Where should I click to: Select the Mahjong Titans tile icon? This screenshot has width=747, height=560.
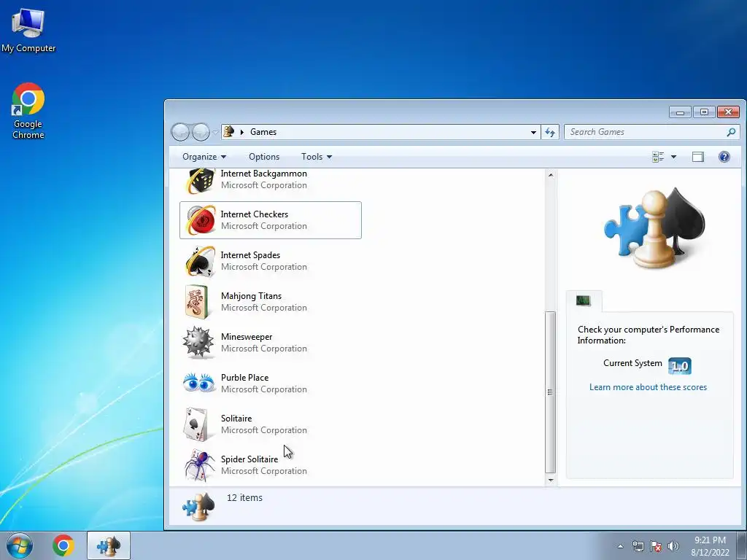point(197,302)
